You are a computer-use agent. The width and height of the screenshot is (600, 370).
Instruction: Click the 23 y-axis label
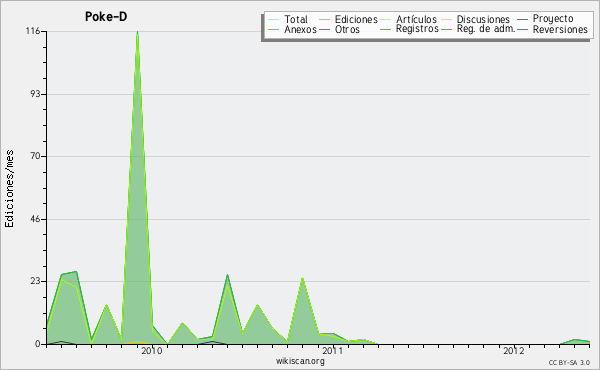coord(36,281)
